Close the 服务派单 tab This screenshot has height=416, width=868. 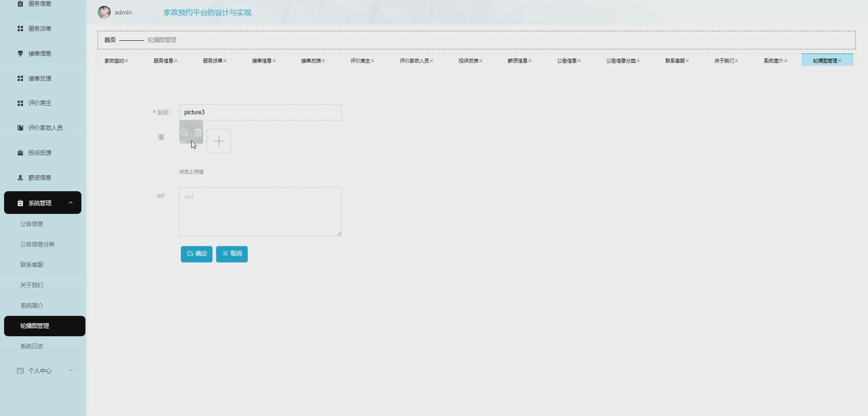(225, 61)
